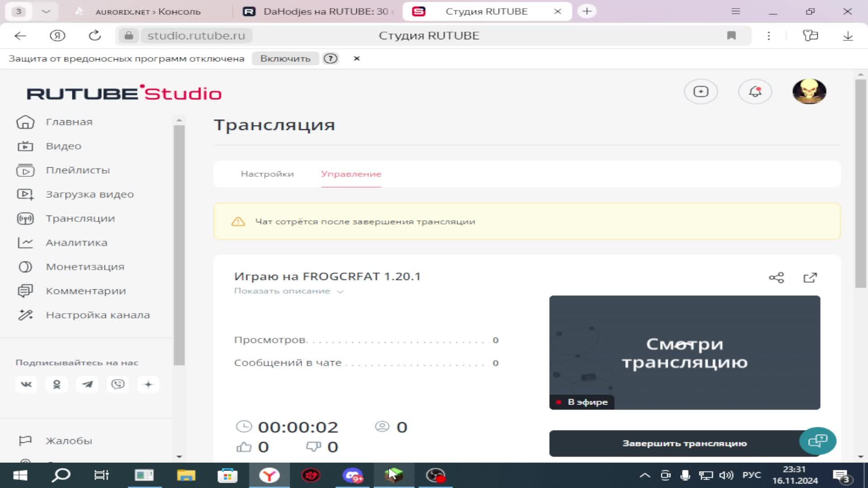Open Монетизация in sidebar

pos(85,267)
